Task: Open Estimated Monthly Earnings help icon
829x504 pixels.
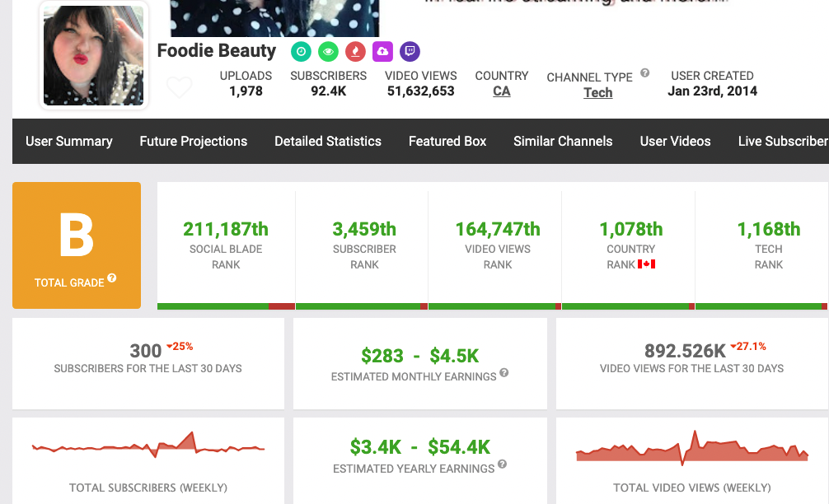Action: (503, 372)
